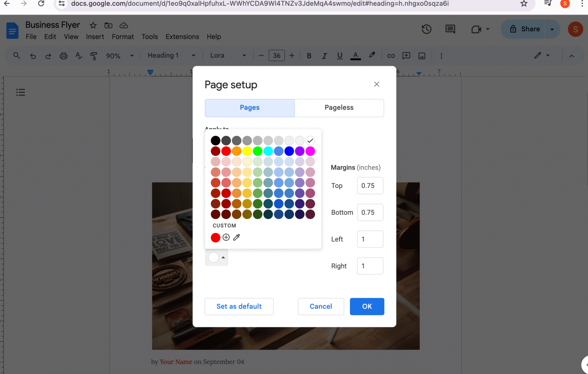Click the move to folder icon
This screenshot has height=374, width=588.
pos(108,25)
